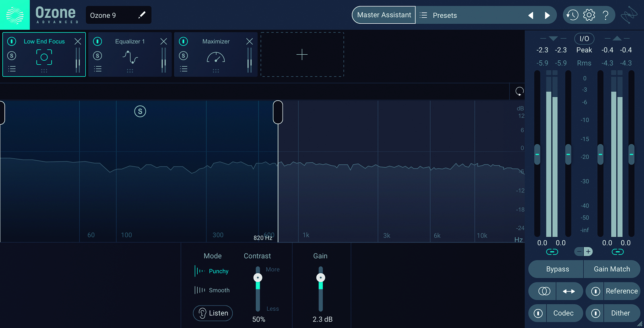Toggle Reference power icon

pyautogui.click(x=595, y=291)
